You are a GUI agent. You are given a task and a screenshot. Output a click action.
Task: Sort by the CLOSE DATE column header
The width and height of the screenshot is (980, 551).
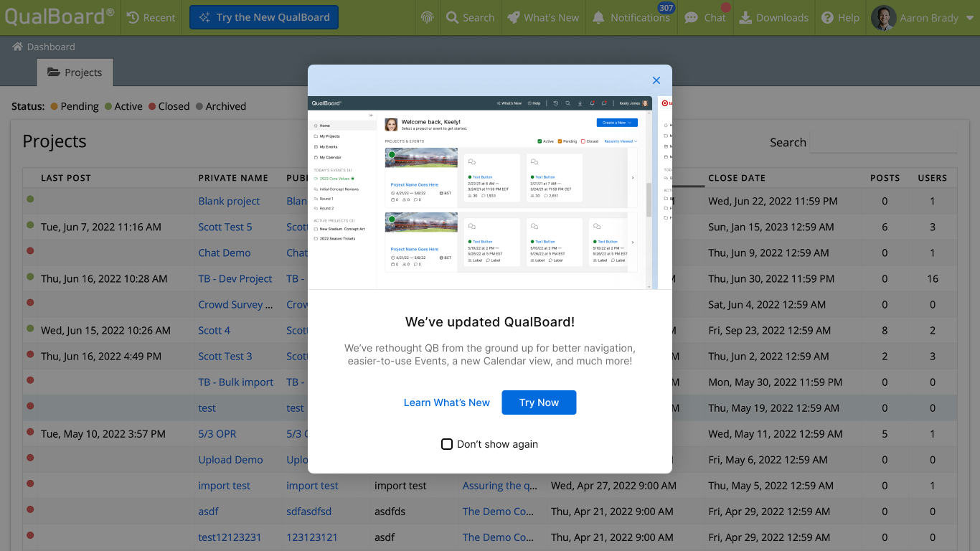737,178
